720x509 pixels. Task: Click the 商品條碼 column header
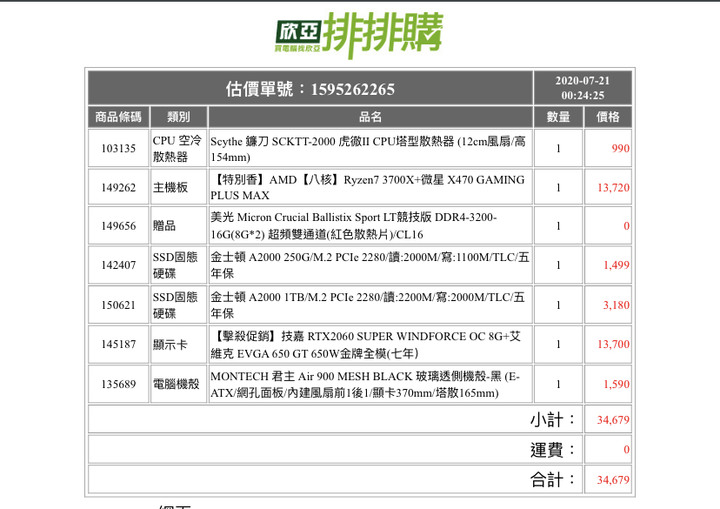(x=118, y=117)
